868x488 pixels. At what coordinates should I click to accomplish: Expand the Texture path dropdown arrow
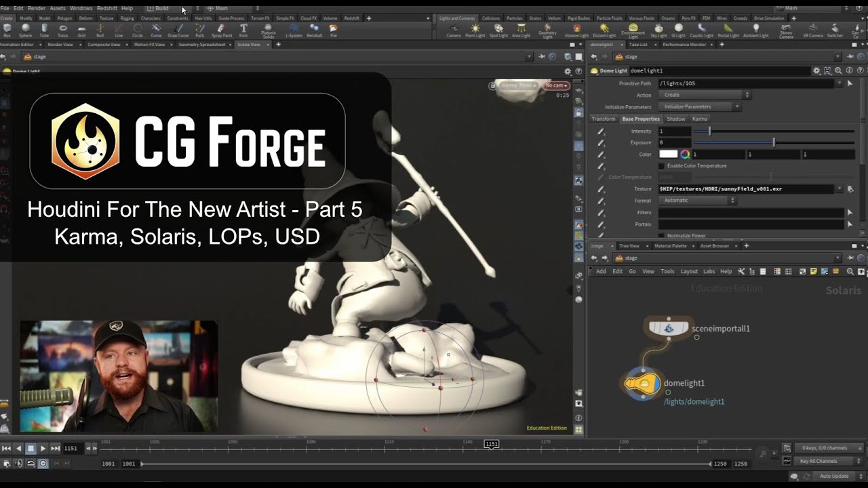tap(840, 189)
